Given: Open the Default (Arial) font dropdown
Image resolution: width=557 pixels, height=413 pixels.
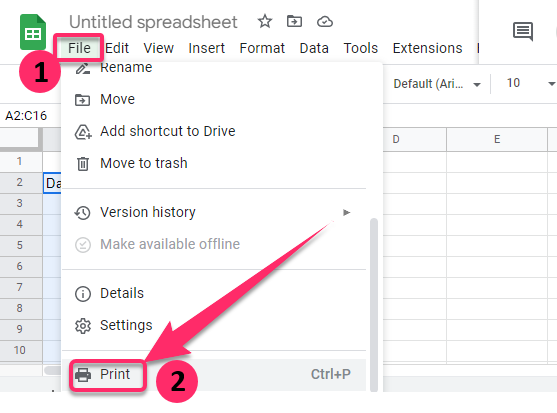Looking at the screenshot, I should (x=437, y=84).
